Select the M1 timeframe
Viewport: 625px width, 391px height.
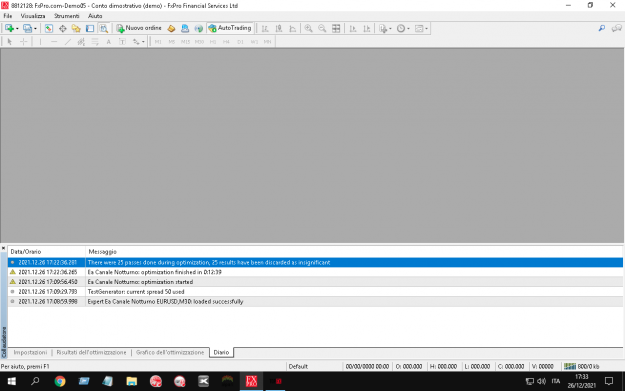coord(158,42)
